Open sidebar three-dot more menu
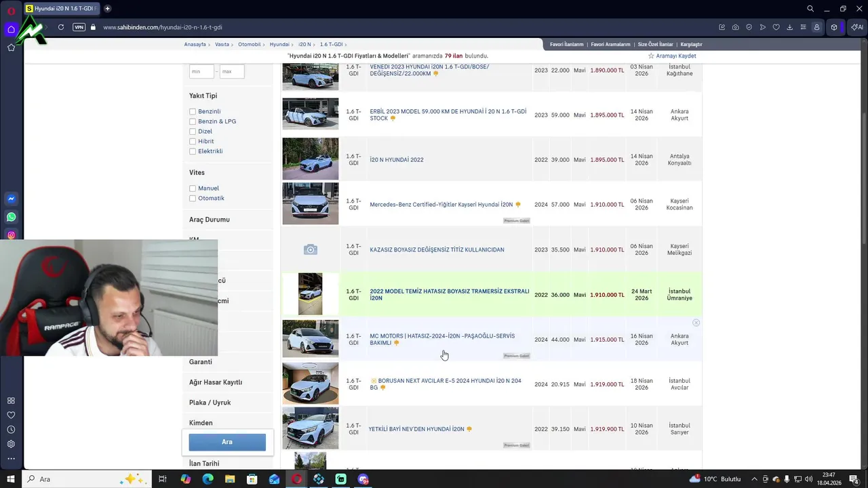Image resolution: width=868 pixels, height=488 pixels. coord(11,459)
